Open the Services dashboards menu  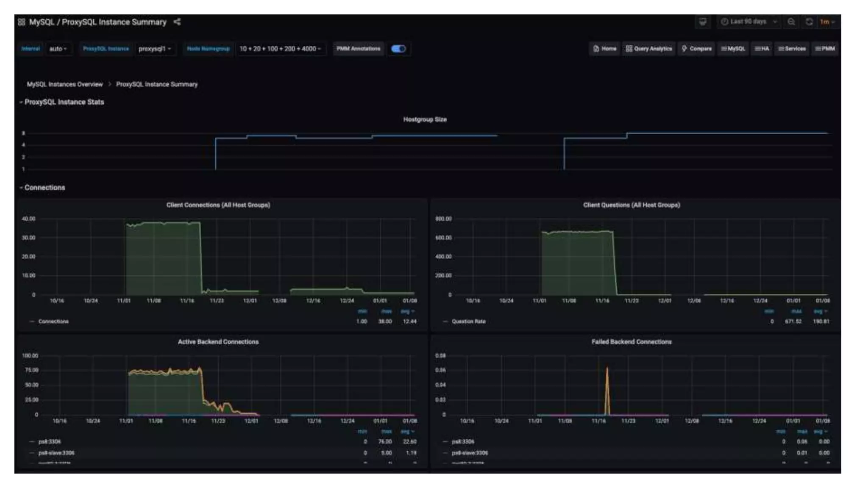tap(792, 49)
